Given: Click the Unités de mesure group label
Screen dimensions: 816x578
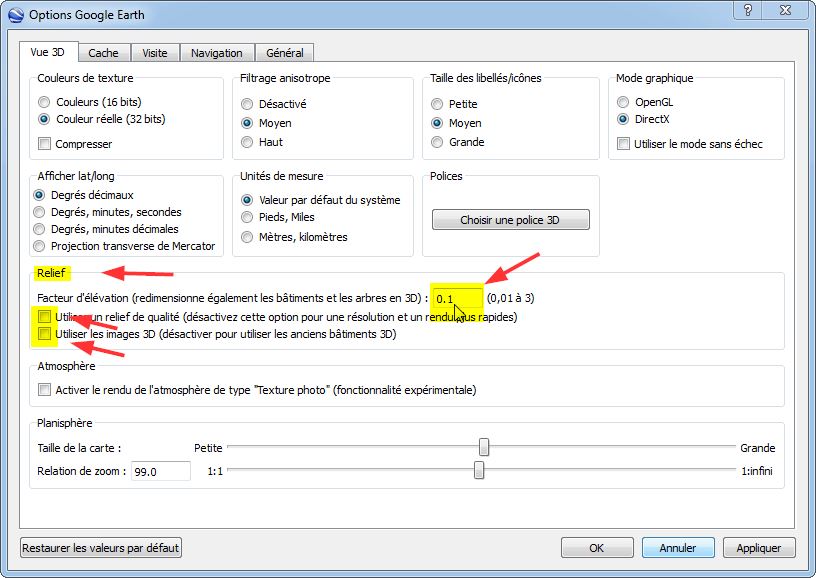Looking at the screenshot, I should (x=282, y=176).
